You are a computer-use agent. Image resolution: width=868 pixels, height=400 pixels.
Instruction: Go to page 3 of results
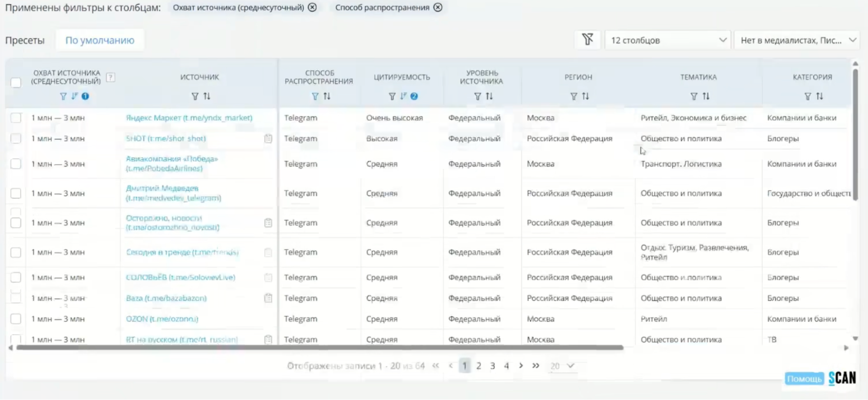coord(492,366)
